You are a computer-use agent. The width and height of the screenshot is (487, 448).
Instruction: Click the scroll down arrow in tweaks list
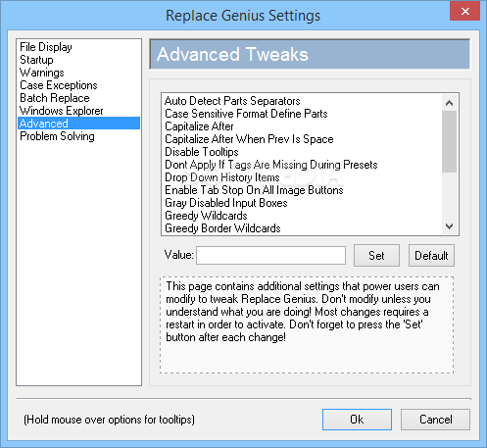(x=449, y=226)
